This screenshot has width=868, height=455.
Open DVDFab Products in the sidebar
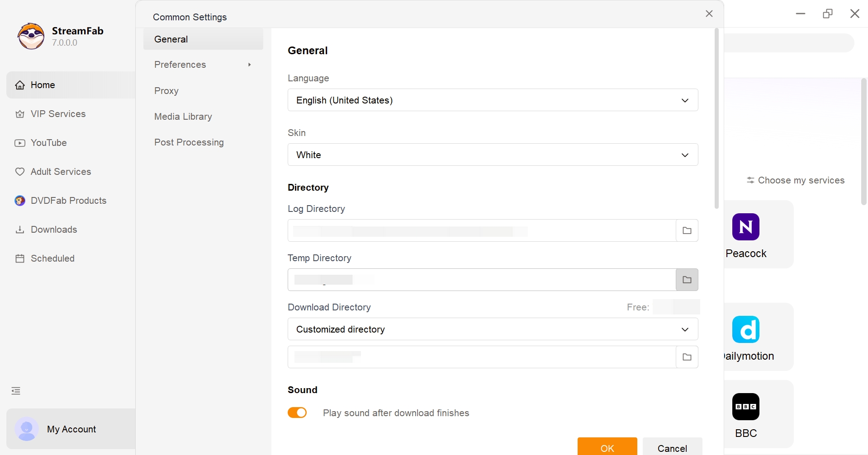coord(68,201)
